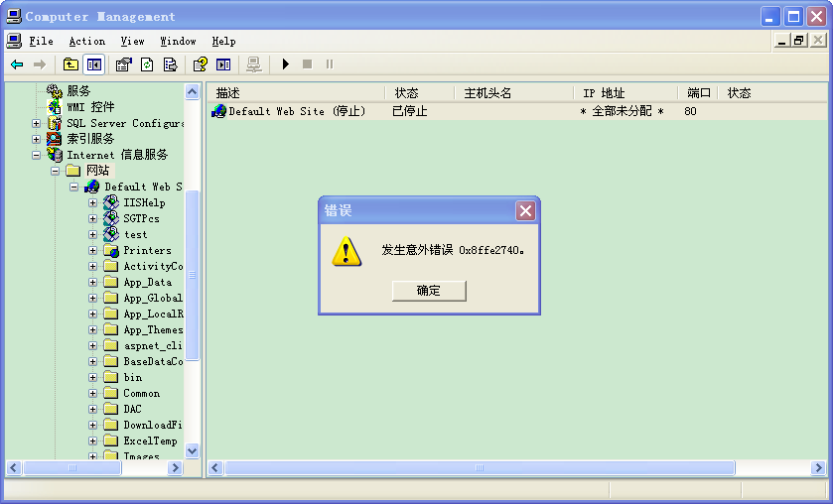This screenshot has width=833, height=504.
Task: Click the port value 80 cell
Action: click(x=690, y=111)
